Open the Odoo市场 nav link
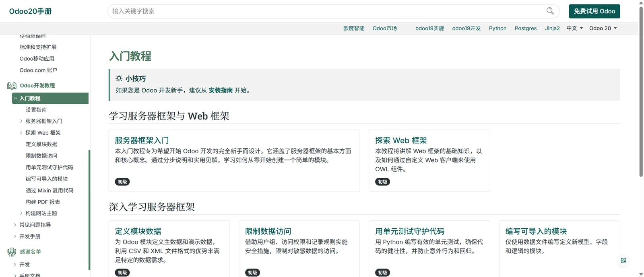The height and width of the screenshot is (277, 644). tap(385, 28)
